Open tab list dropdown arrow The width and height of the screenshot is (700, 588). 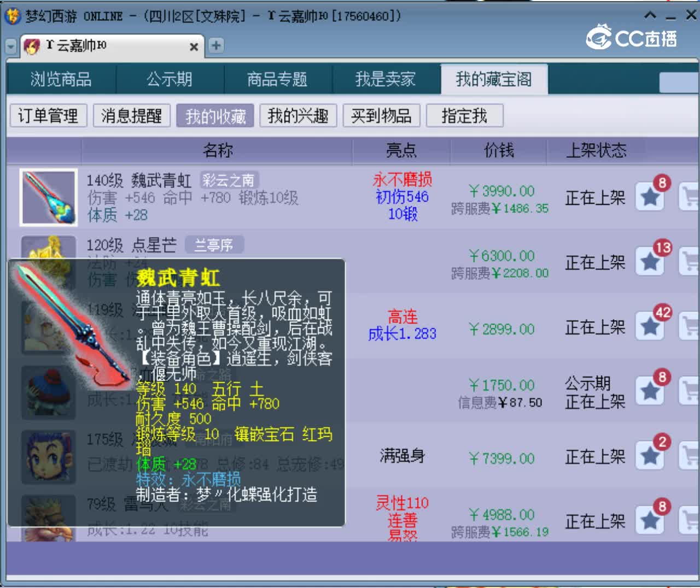pyautogui.click(x=10, y=47)
